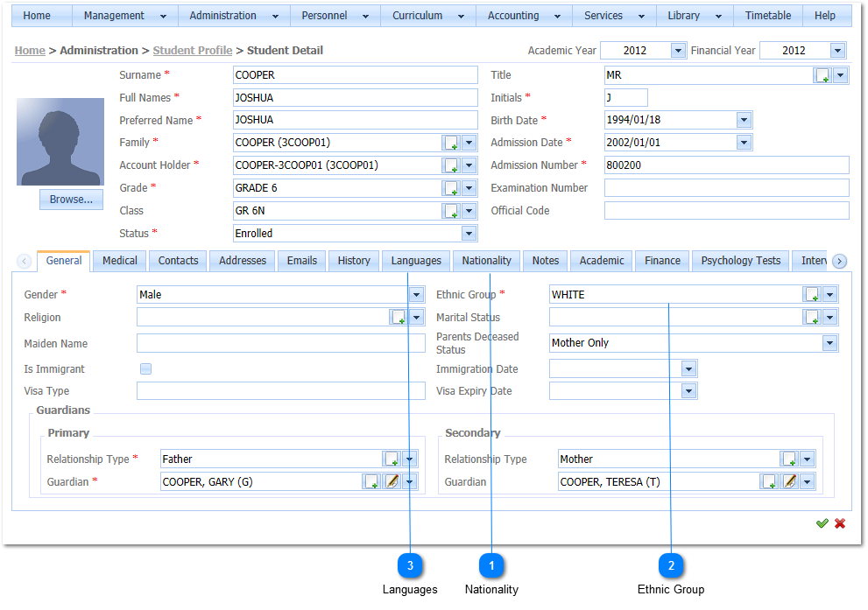868x610 pixels.
Task: Click the add-new icon beside Religion field
Action: [x=399, y=318]
